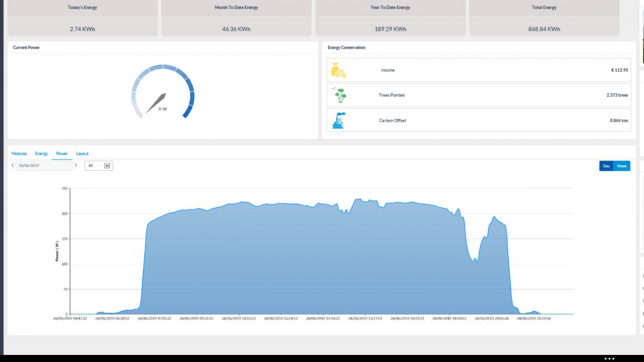The height and width of the screenshot is (362, 644).
Task: Click the Month To Date Energy heading
Action: 236,8
